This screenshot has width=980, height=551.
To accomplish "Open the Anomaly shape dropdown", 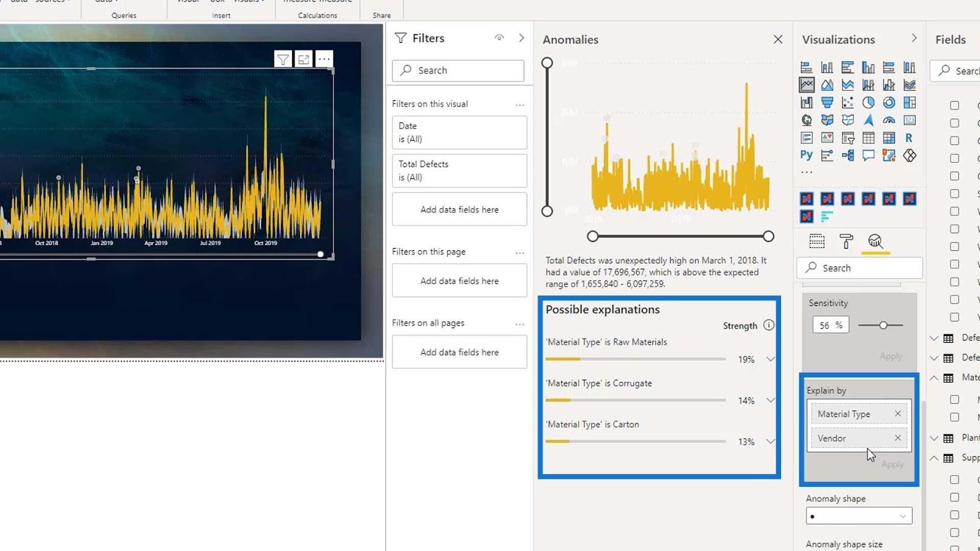I will (x=859, y=516).
